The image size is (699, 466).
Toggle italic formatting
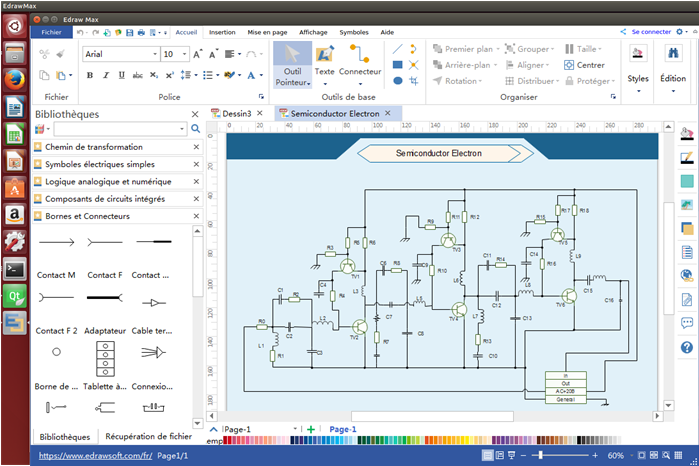pos(106,75)
